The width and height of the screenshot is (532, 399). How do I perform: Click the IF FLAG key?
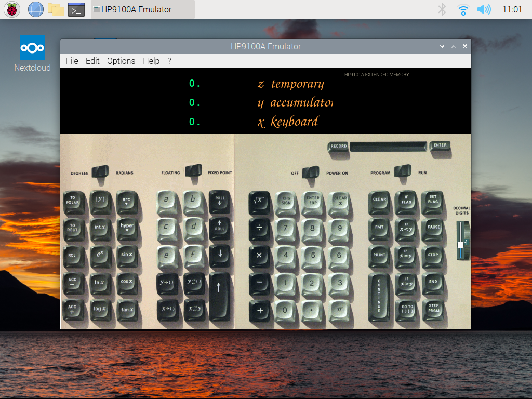coord(406,201)
